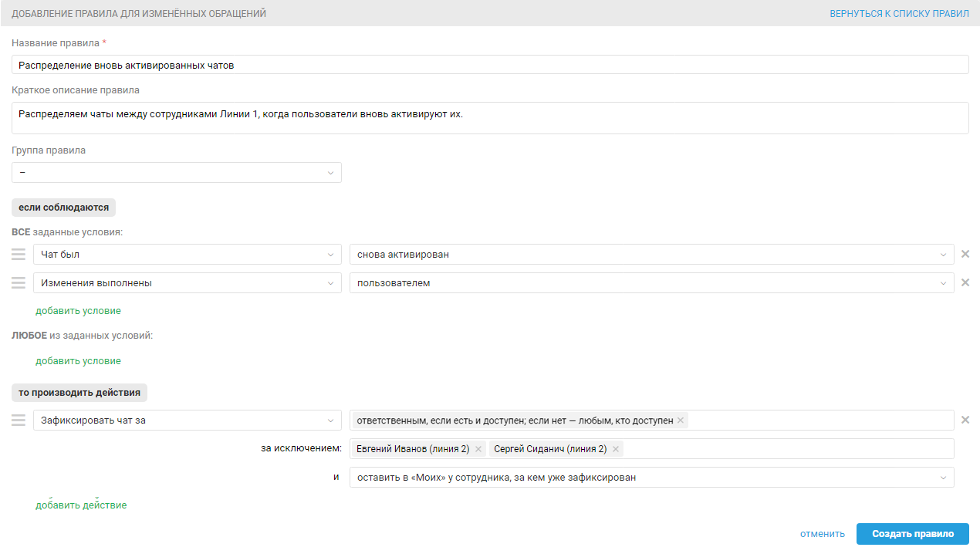
Task: Focus the 'Краткое описание правила' text area
Action: [490, 118]
